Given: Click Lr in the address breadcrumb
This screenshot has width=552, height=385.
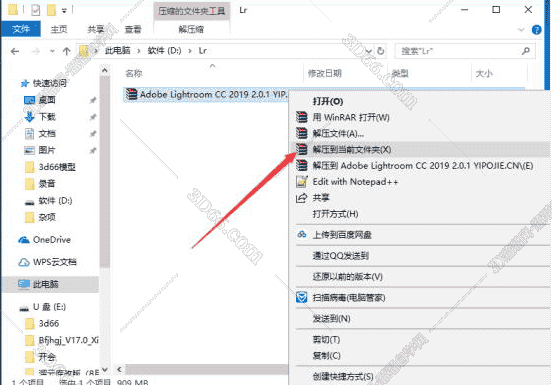Looking at the screenshot, I should [x=203, y=51].
